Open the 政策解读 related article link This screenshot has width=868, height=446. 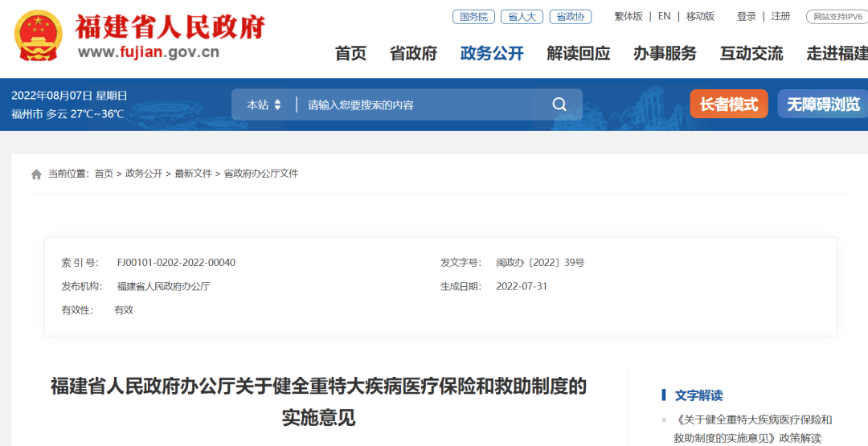pyautogui.click(x=751, y=428)
